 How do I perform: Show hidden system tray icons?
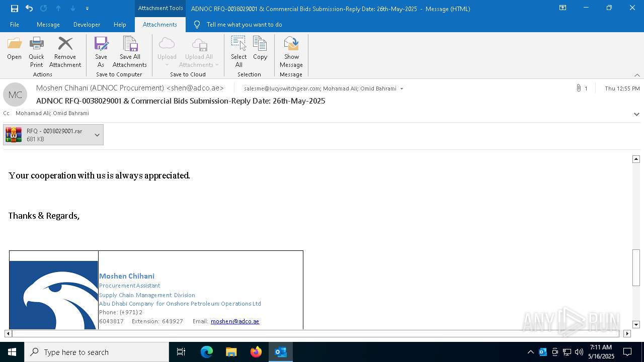(530, 352)
